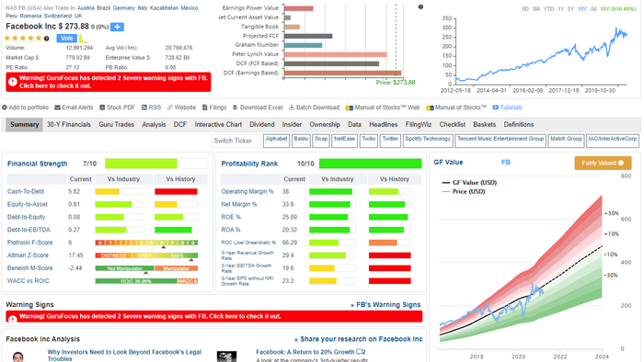The height and width of the screenshot is (362, 644).
Task: Select the Summary tab
Action: (24, 124)
